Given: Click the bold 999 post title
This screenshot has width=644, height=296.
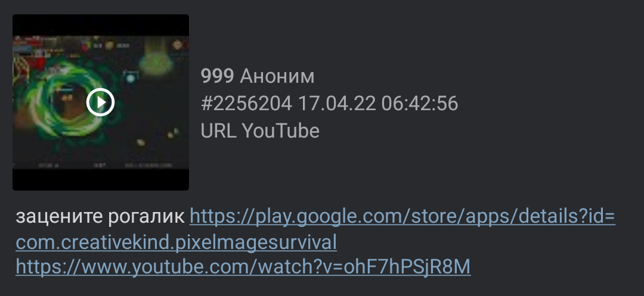Looking at the screenshot, I should click(217, 76).
